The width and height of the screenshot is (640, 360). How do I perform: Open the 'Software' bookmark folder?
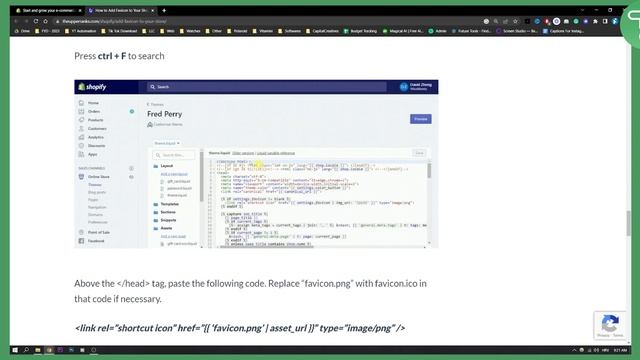289,31
